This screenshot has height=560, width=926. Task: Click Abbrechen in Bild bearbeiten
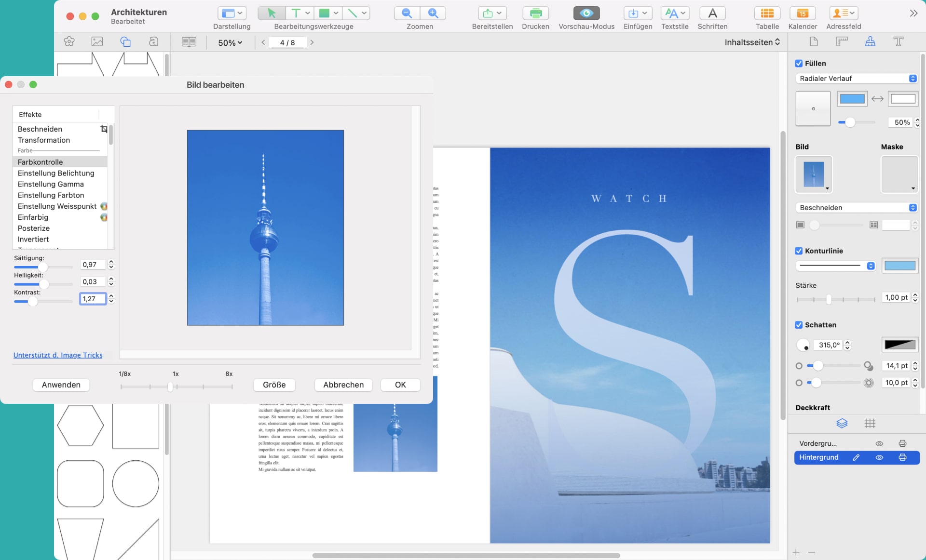[x=343, y=385]
